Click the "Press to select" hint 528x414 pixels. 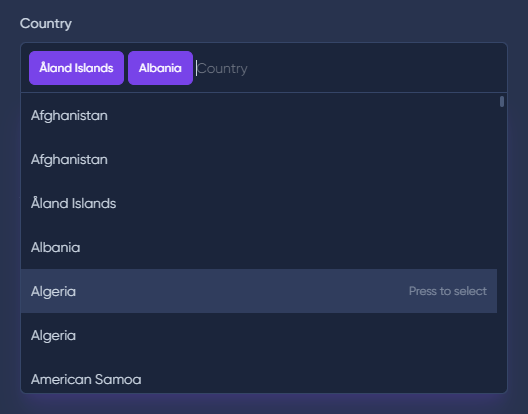pos(448,291)
